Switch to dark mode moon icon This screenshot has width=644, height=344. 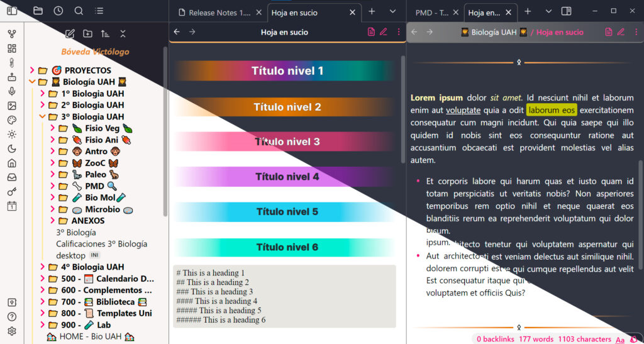12,148
